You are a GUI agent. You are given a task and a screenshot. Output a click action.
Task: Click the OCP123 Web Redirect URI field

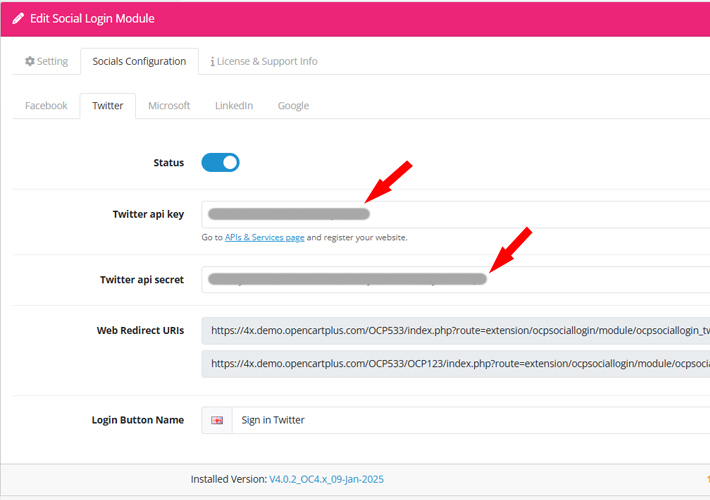pyautogui.click(x=456, y=364)
